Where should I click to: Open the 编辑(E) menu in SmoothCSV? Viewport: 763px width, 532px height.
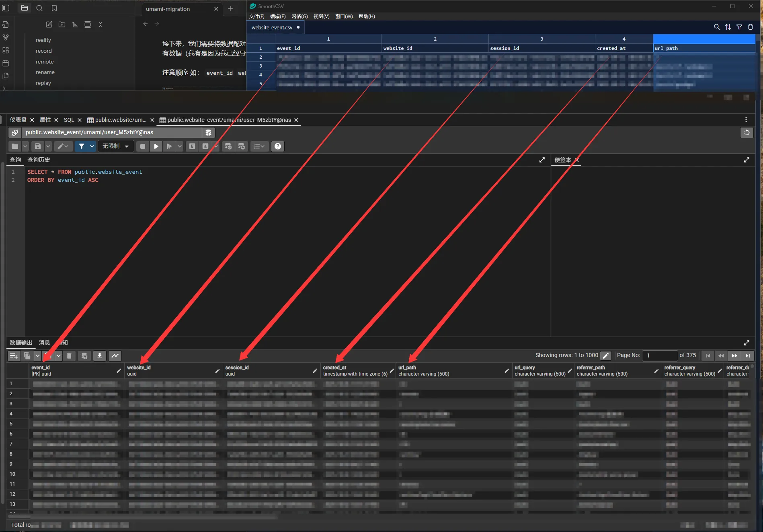277,16
